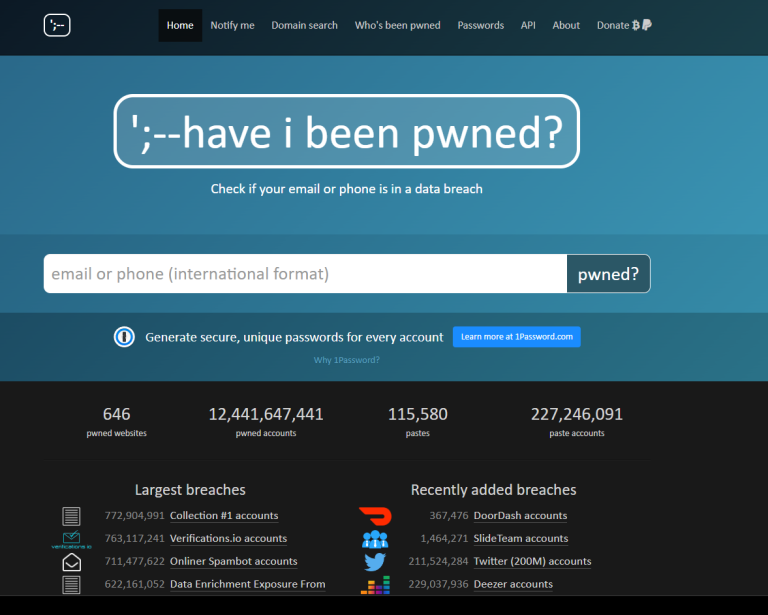768x615 pixels.
Task: Click the DoorDash breach logo
Action: (375, 516)
